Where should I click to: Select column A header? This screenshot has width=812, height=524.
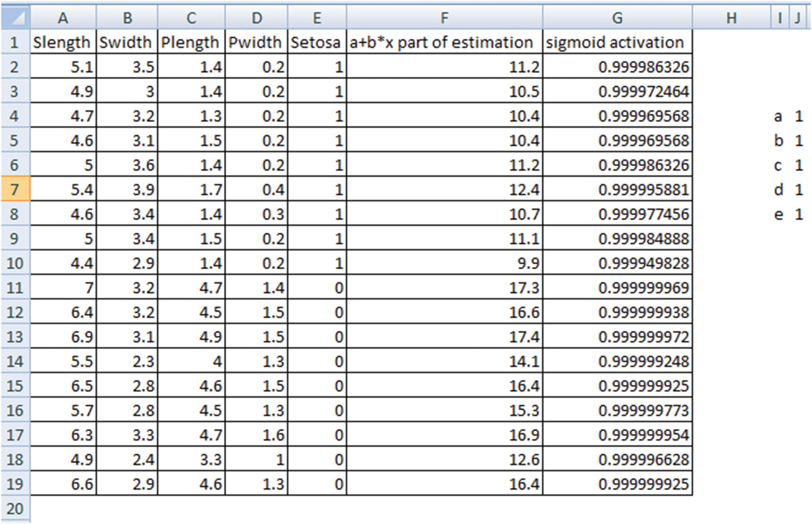(63, 18)
